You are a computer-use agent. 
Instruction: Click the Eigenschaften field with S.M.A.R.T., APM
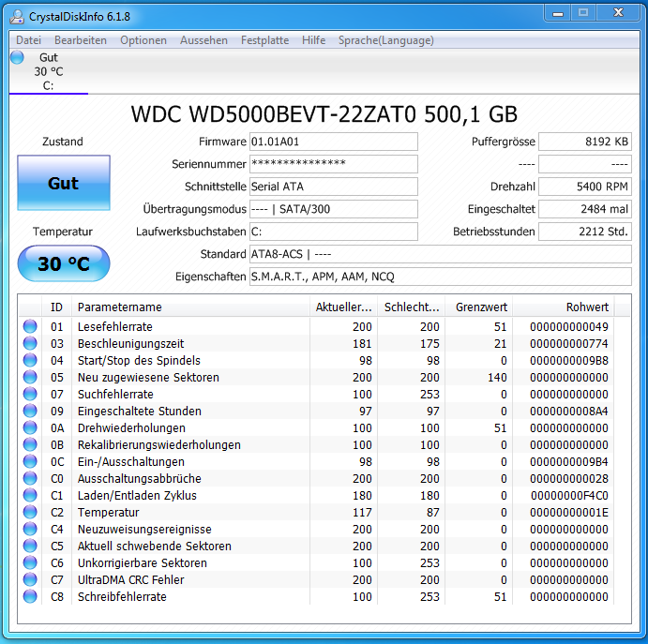point(441,277)
